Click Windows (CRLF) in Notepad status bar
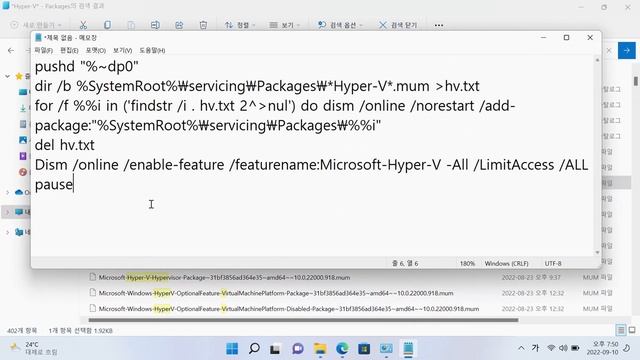The image size is (640, 360). [x=507, y=264]
